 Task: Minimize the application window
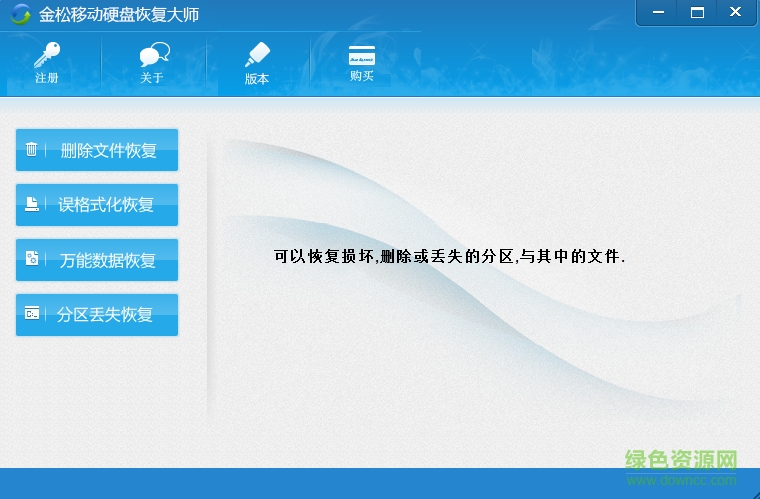[658, 13]
